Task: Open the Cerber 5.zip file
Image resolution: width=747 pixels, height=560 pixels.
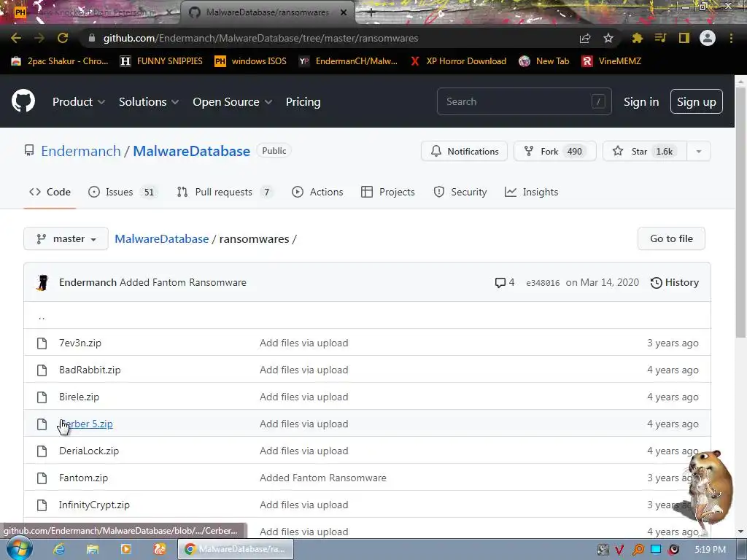Action: [86, 424]
